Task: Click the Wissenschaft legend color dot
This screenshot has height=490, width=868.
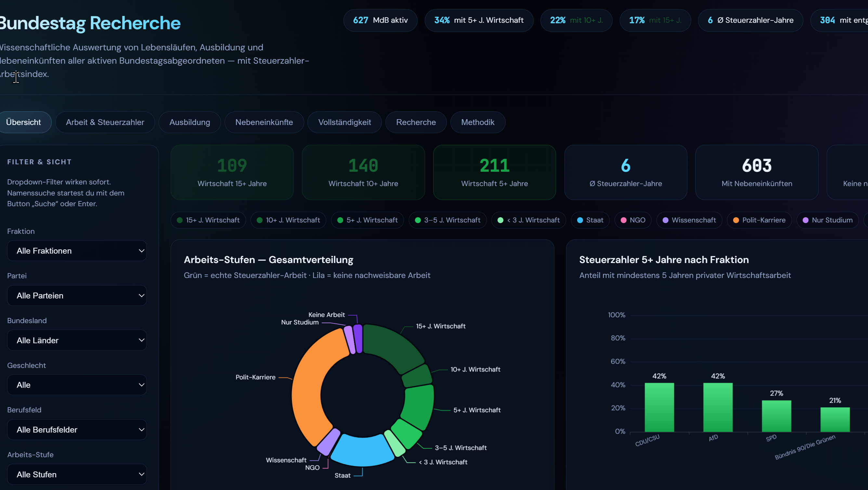Action: (665, 220)
